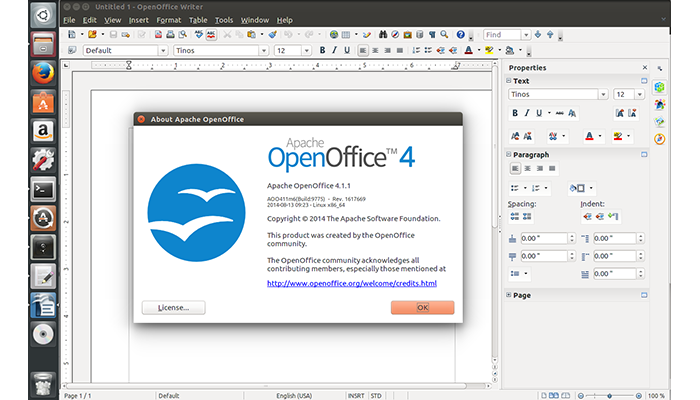Toggle Italic in the formatting toolbar
Image resolution: width=700 pixels, height=400 pixels.
click(336, 50)
